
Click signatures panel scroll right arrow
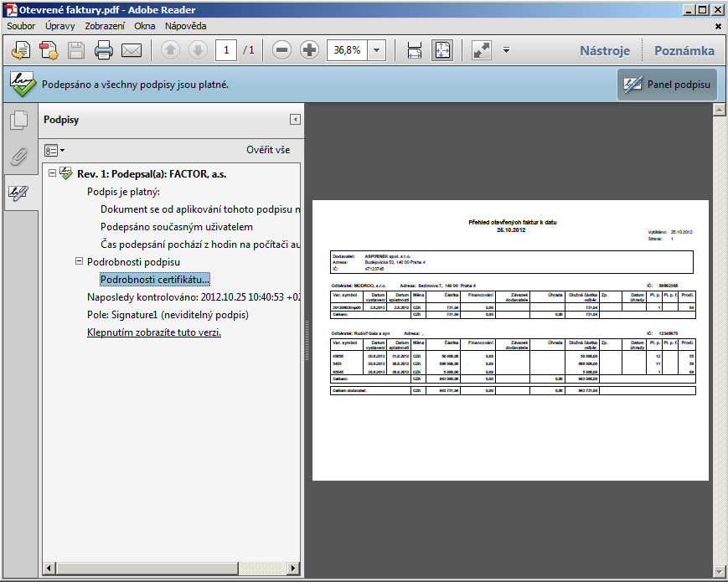pos(292,568)
